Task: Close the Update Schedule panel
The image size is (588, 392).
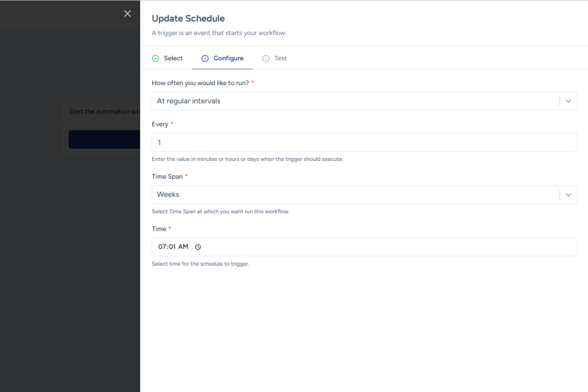Action: pos(127,14)
